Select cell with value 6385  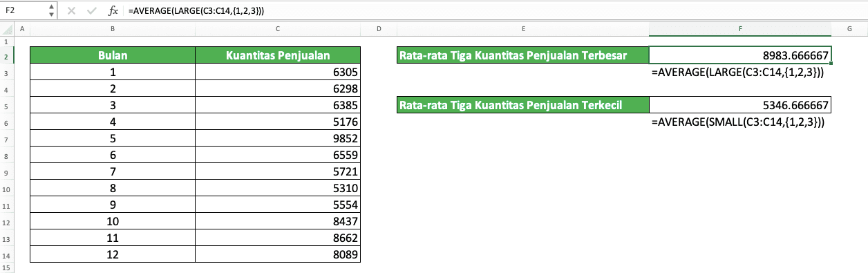click(278, 106)
